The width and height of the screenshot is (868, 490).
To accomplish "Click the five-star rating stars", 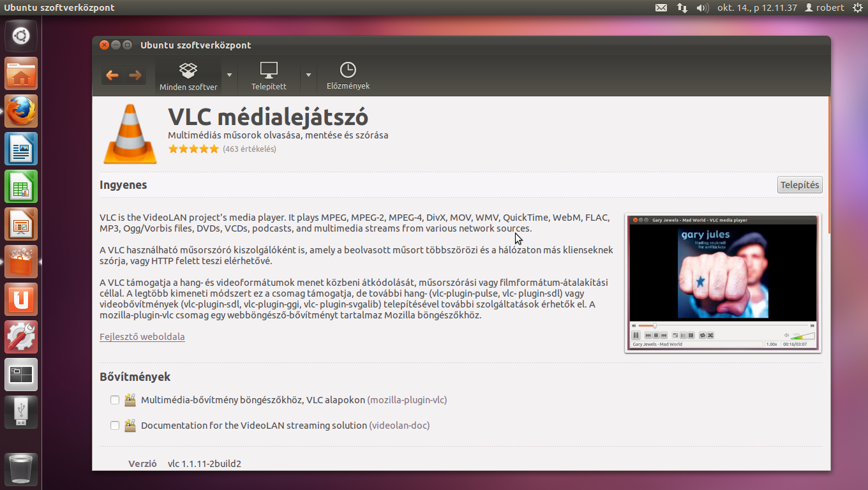I will coord(193,149).
